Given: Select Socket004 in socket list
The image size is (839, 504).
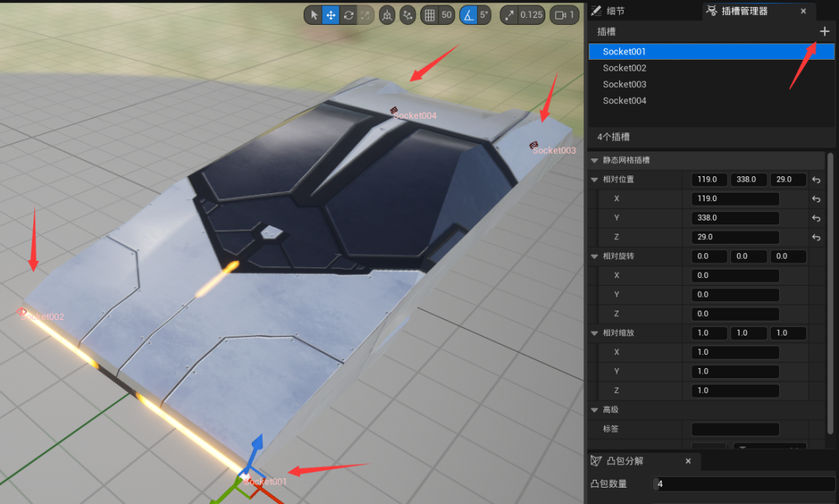Looking at the screenshot, I should pos(711,101).
